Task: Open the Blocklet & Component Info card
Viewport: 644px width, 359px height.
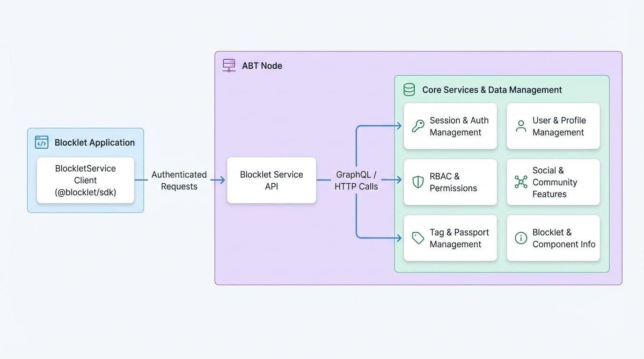Action: point(553,238)
